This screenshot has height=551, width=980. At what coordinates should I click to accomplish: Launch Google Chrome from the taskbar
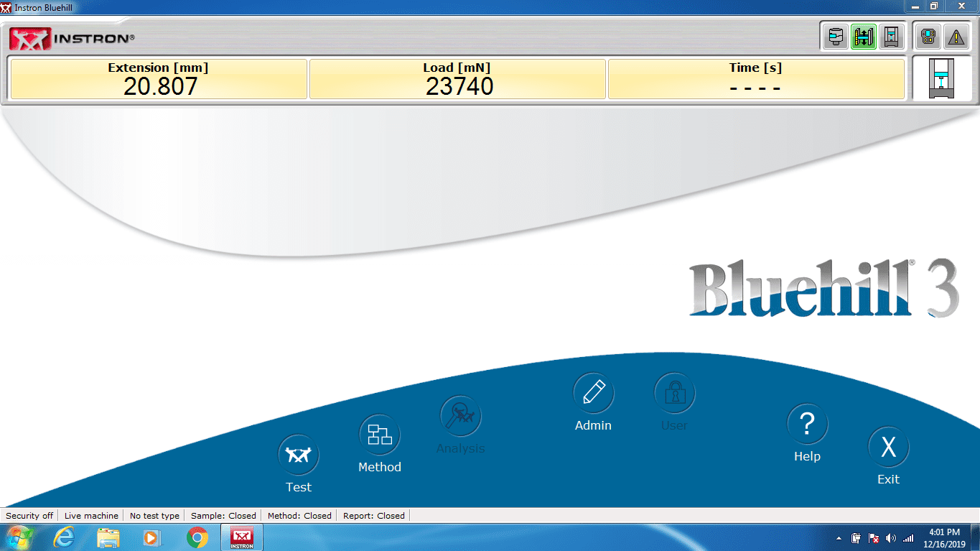197,537
